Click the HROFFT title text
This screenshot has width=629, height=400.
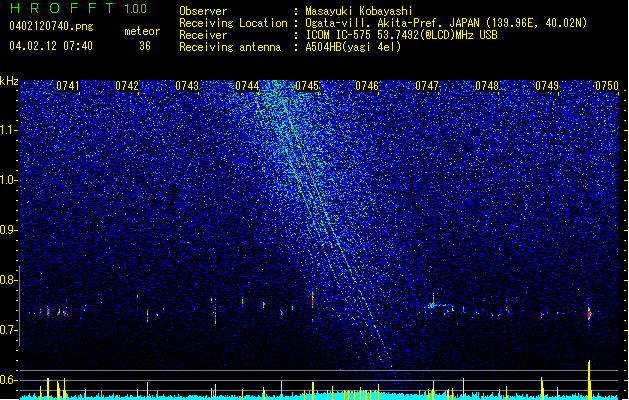point(63,8)
